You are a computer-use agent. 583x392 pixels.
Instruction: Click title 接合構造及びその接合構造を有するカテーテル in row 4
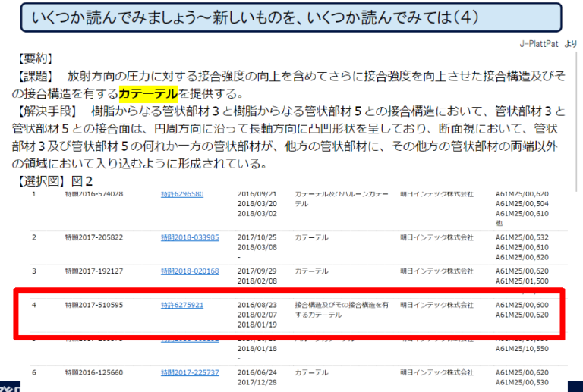[x=342, y=310]
